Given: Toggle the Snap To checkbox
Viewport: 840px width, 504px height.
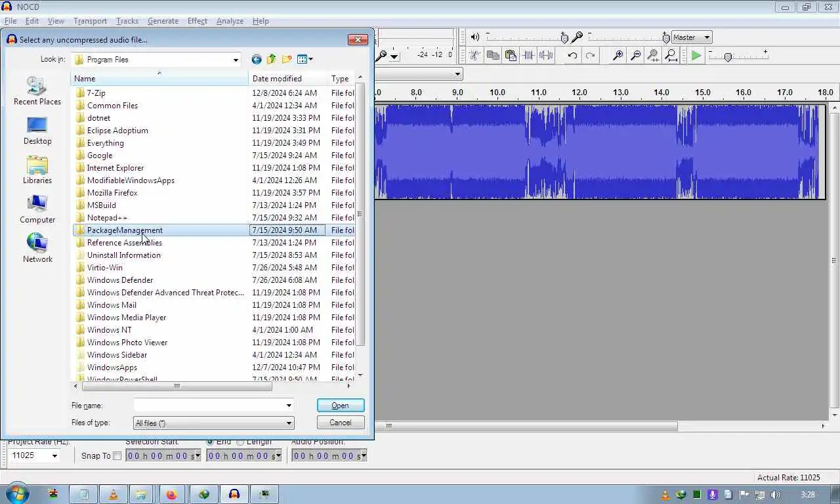Looking at the screenshot, I should [x=117, y=456].
